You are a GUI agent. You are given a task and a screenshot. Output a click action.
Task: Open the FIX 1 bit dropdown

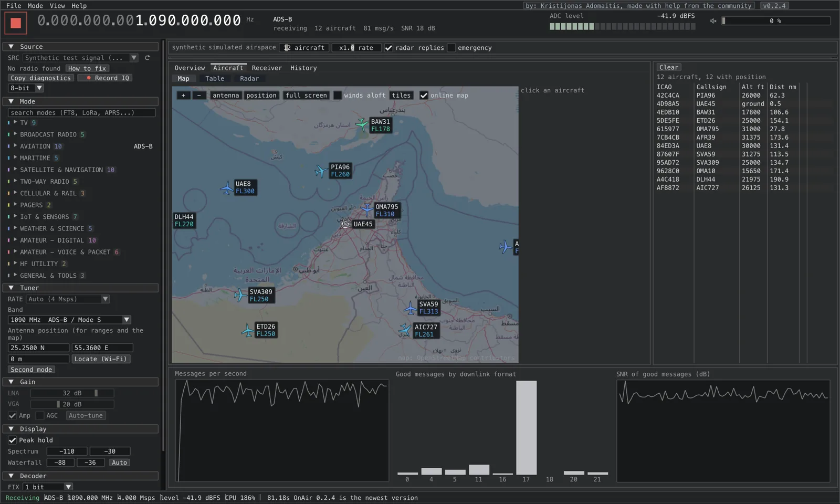47,487
